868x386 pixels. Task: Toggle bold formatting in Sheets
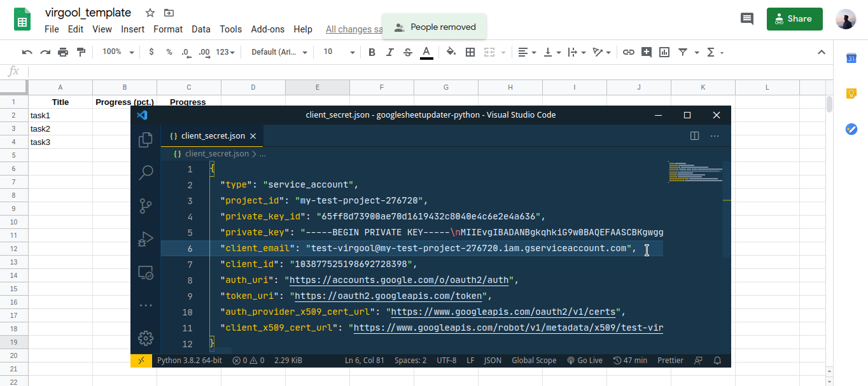pyautogui.click(x=372, y=52)
